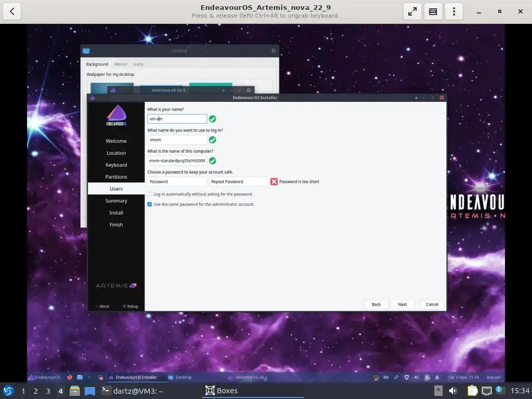Click the EndeavourOS logo in the installer sidebar

pos(116,115)
